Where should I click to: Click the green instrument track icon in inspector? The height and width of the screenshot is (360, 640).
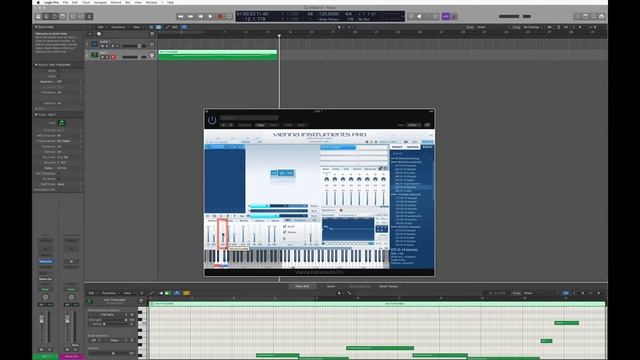[61, 123]
